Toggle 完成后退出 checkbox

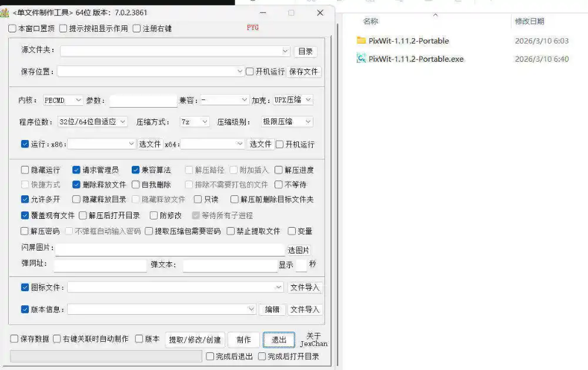pos(210,356)
